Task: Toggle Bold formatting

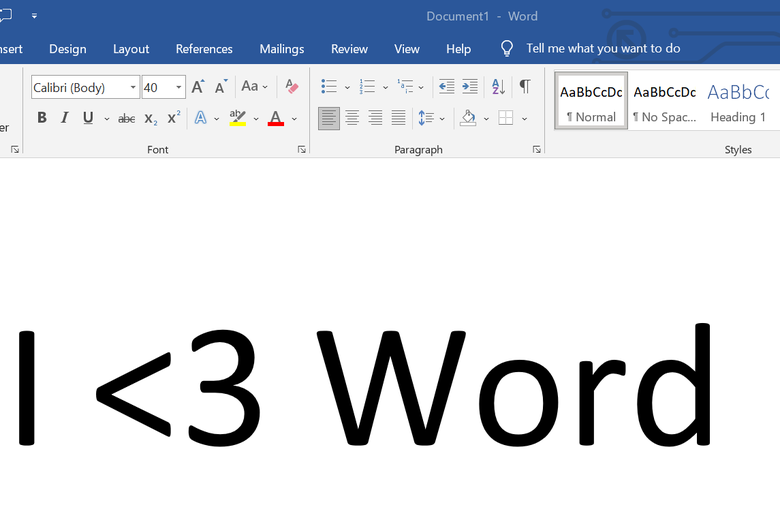Action: coord(42,117)
